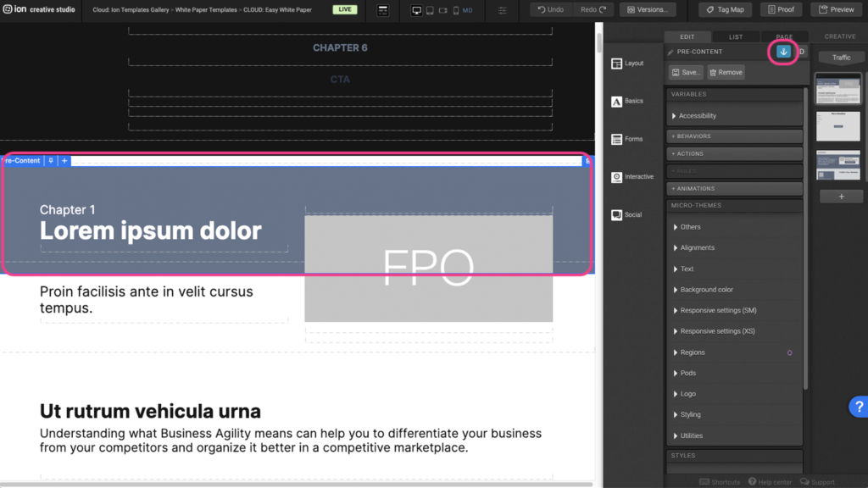Screen dimensions: 868x488
Task: Expand the Animations section
Action: (x=734, y=189)
